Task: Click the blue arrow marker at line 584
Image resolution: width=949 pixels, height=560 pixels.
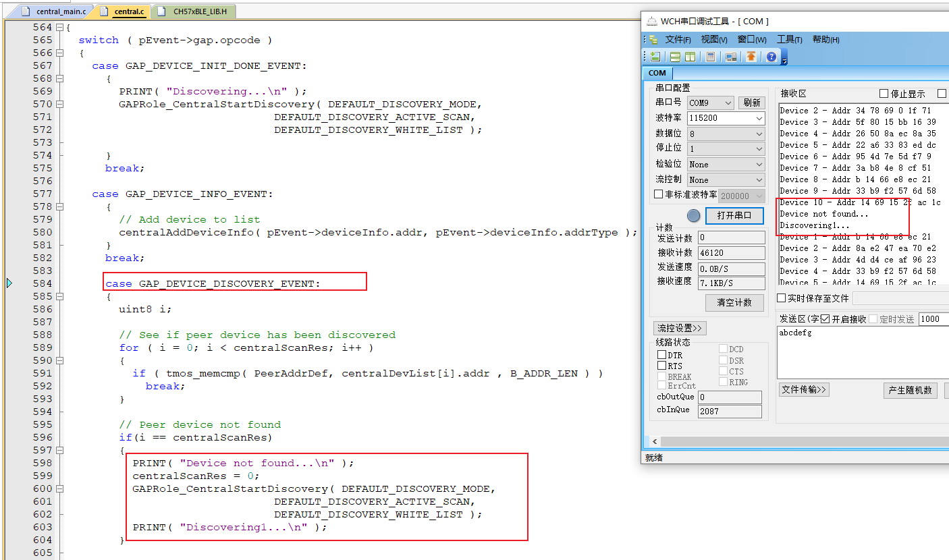Action: coord(9,283)
